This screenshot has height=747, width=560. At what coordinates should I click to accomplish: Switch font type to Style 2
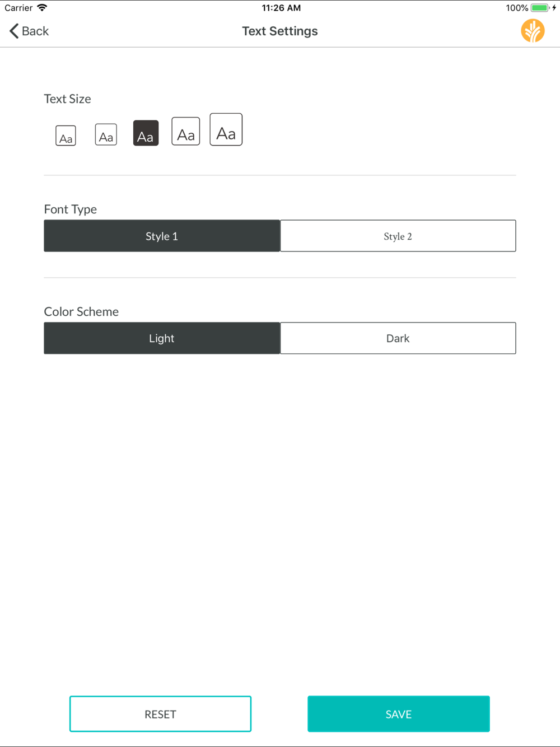point(398,236)
